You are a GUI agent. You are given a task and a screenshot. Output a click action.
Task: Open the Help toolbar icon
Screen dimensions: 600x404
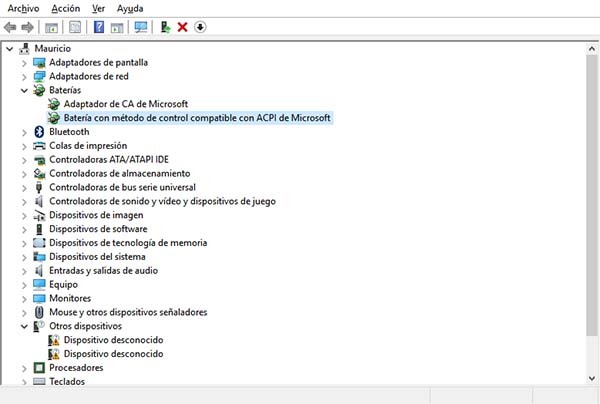(x=99, y=27)
